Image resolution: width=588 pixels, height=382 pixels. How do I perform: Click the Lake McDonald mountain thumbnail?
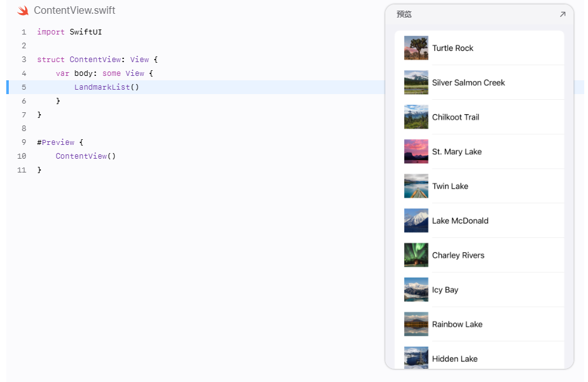pyautogui.click(x=416, y=220)
